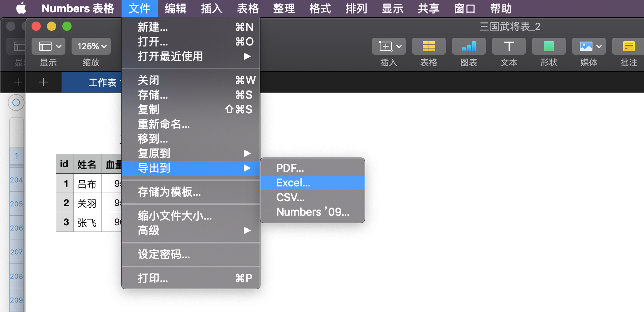Open the 整理 menu
644x312 pixels.
pyautogui.click(x=284, y=8)
